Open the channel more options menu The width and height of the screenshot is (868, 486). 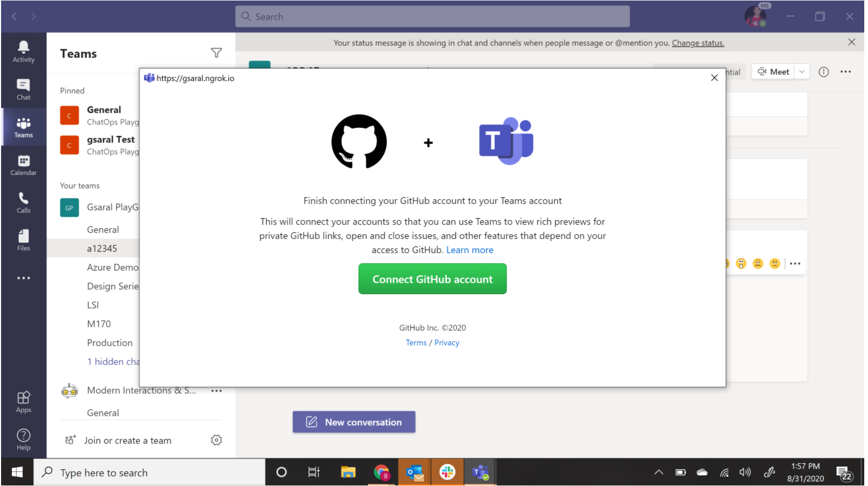tap(846, 71)
